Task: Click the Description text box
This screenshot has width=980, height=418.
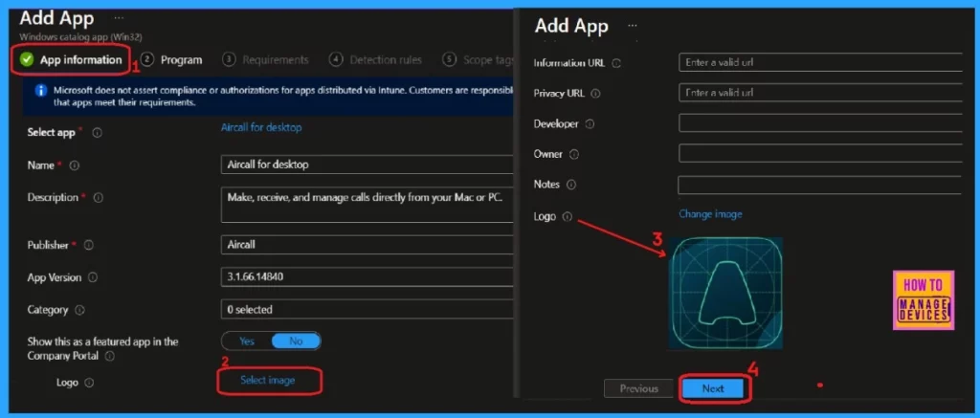Action: [367, 206]
